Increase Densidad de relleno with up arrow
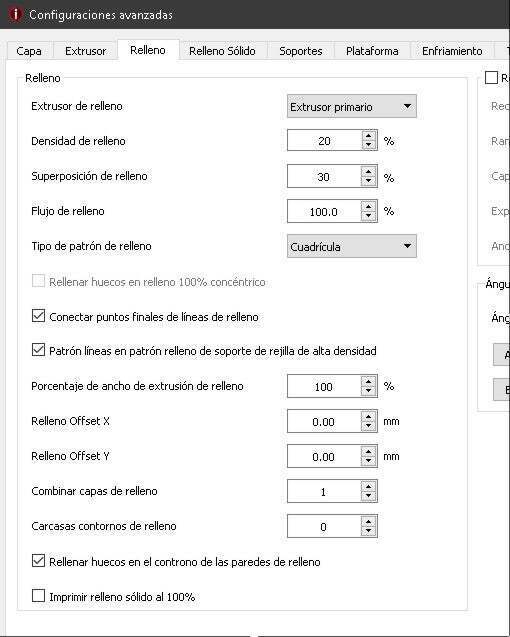The image size is (510, 637). coord(369,136)
